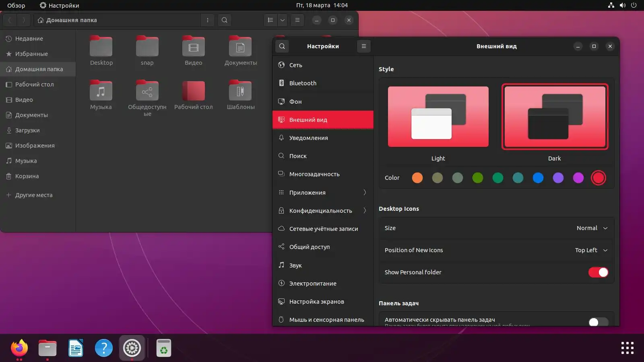Viewport: 644px width, 362px height.
Task: Open Корзина in Files sidebar
Action: pos(38,176)
